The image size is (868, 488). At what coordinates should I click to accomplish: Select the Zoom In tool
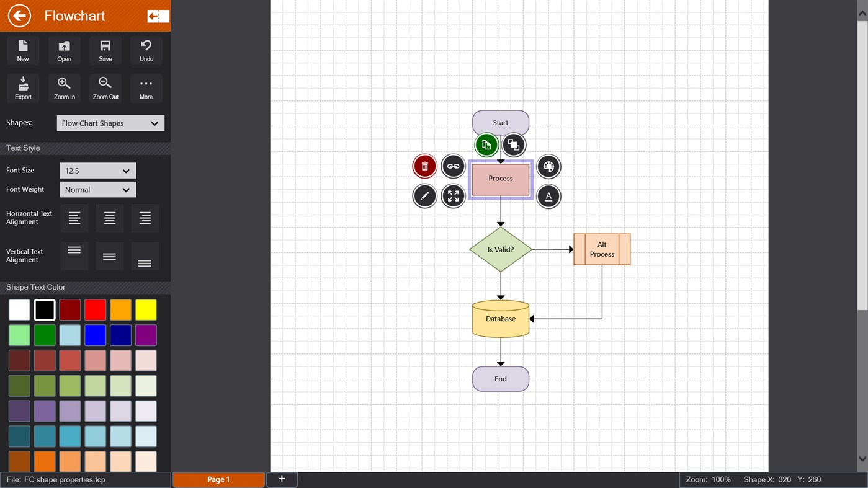coord(64,87)
